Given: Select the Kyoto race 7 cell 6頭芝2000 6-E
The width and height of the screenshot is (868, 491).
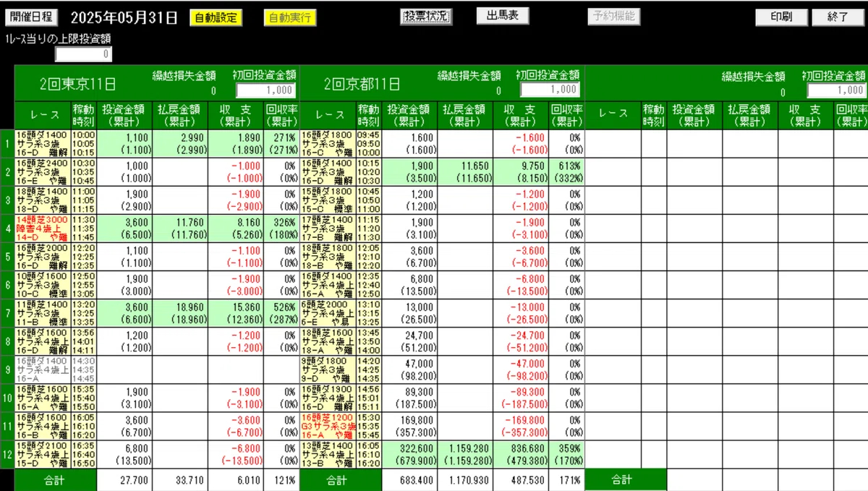Looking at the screenshot, I should click(x=328, y=312).
